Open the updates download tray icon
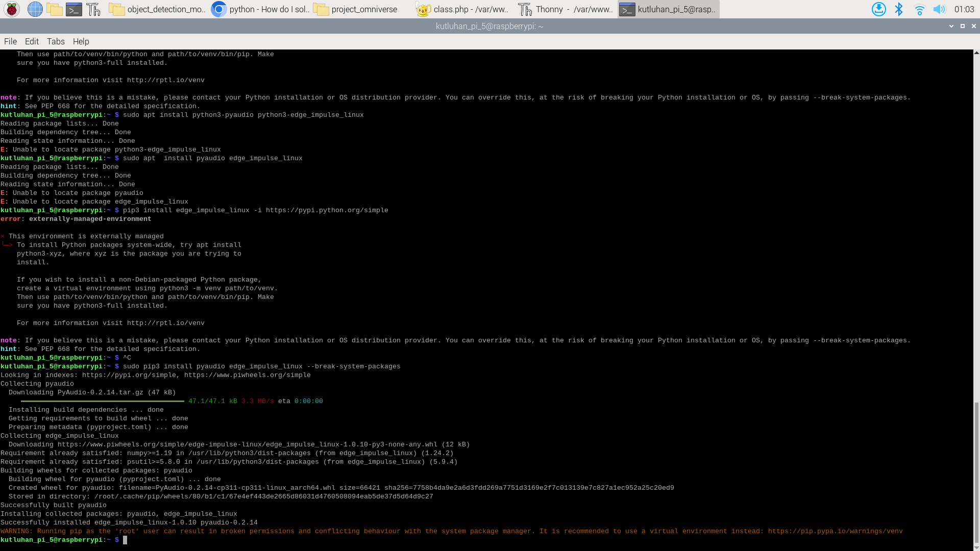This screenshot has width=980, height=551. coord(878,9)
